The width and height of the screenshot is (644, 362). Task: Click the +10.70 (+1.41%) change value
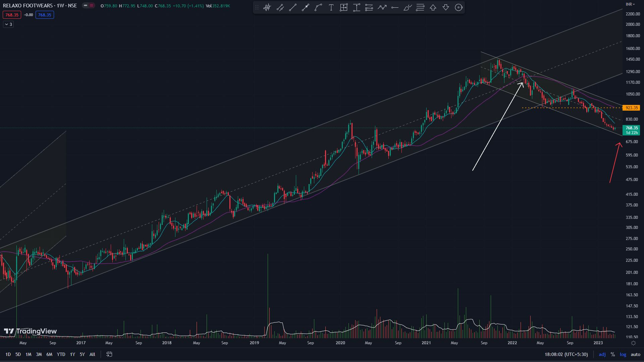point(188,6)
